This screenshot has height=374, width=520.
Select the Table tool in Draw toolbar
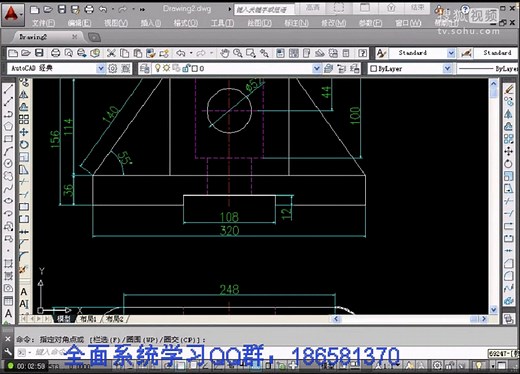[x=8, y=301]
